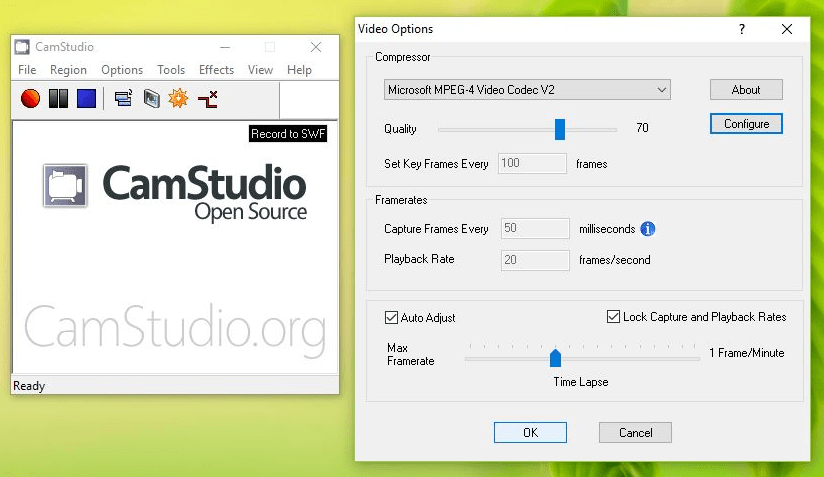
Task: Click the screen annotations toolbar icon
Action: [x=150, y=99]
